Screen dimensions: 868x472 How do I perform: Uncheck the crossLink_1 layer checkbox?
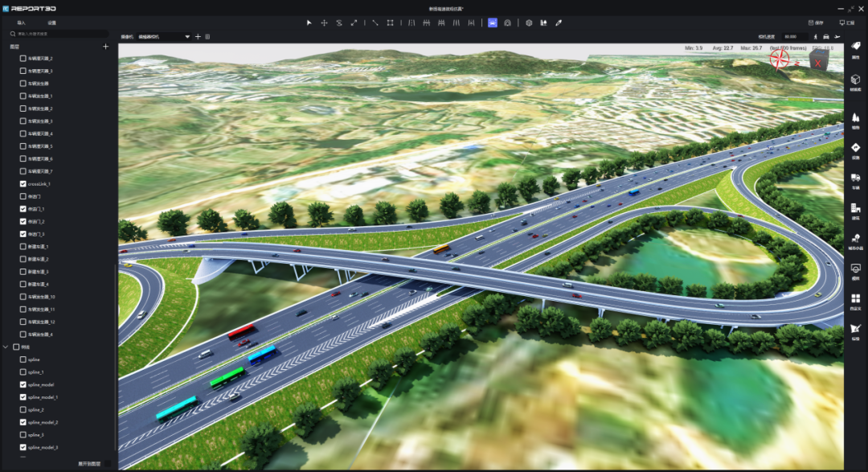pos(23,184)
